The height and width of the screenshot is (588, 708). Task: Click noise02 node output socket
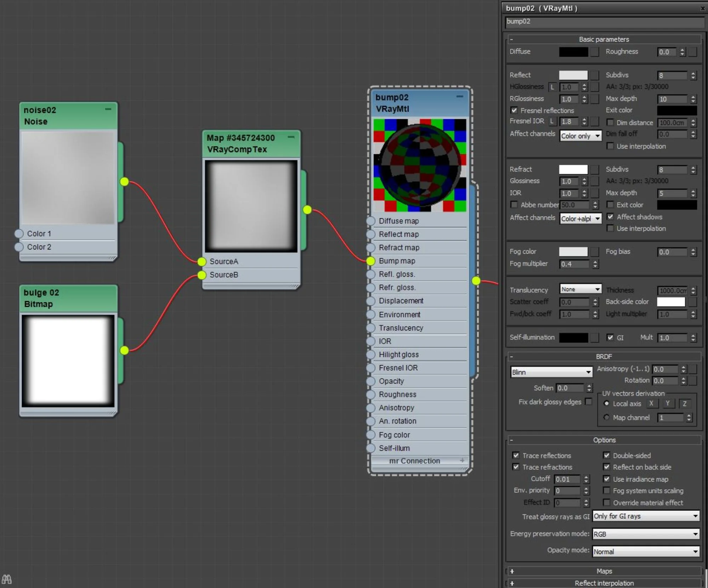pyautogui.click(x=124, y=181)
